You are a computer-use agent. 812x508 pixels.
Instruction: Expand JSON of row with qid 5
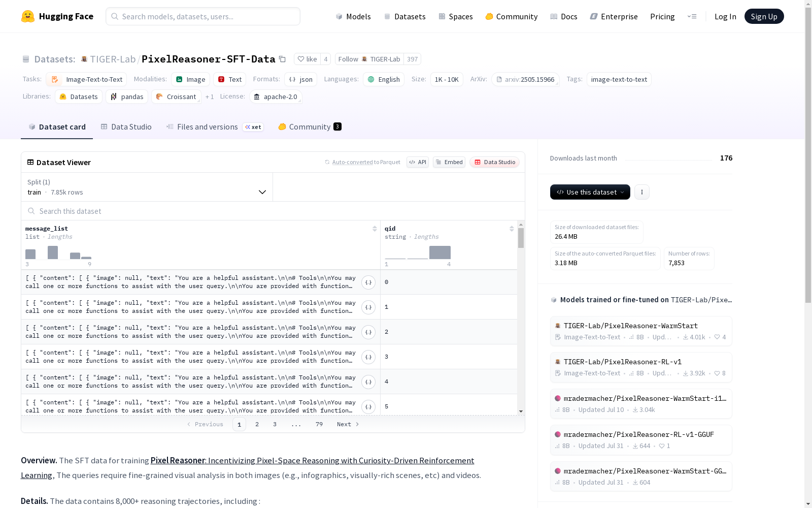[x=368, y=407]
